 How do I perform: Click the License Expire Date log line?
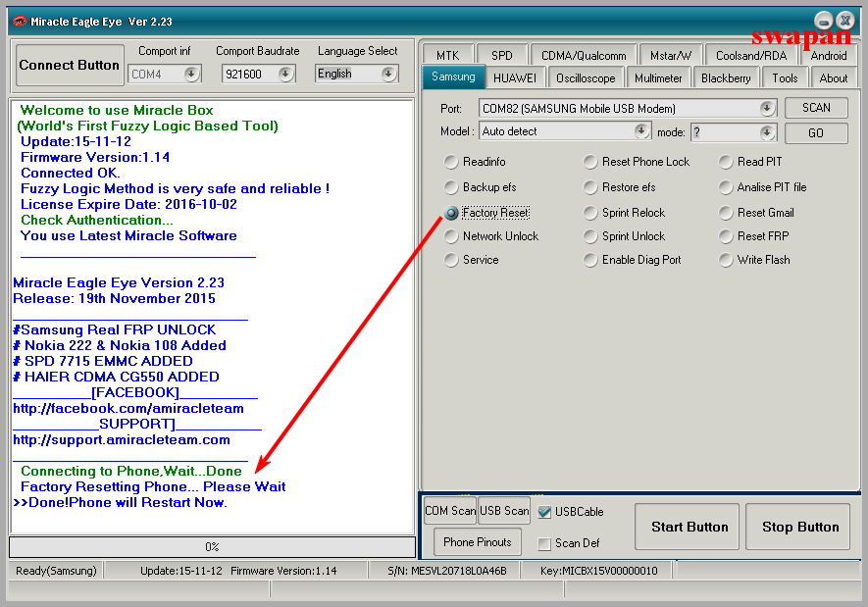[x=129, y=204]
